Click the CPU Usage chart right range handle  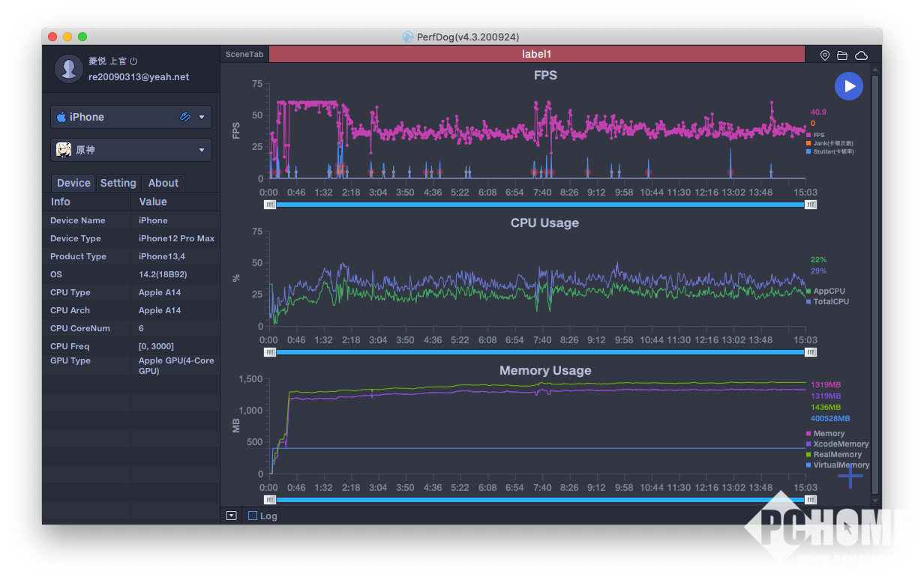coord(811,352)
